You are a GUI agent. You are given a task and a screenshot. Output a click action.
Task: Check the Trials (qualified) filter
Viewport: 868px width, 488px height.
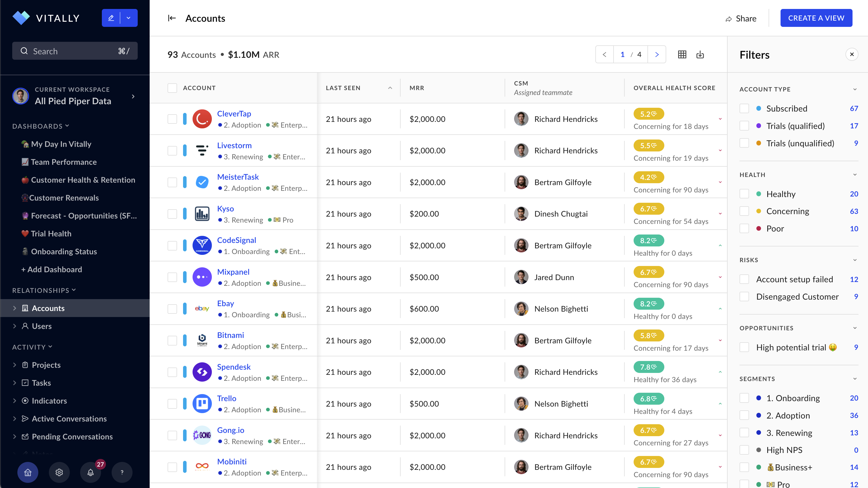click(744, 126)
